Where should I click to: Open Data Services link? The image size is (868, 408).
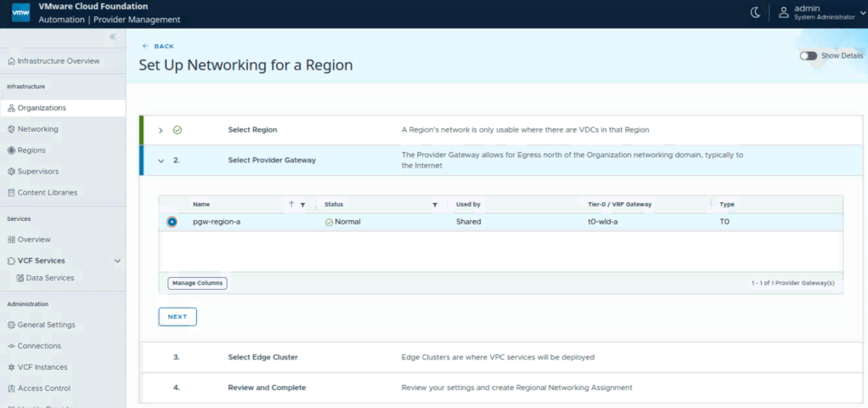click(50, 278)
